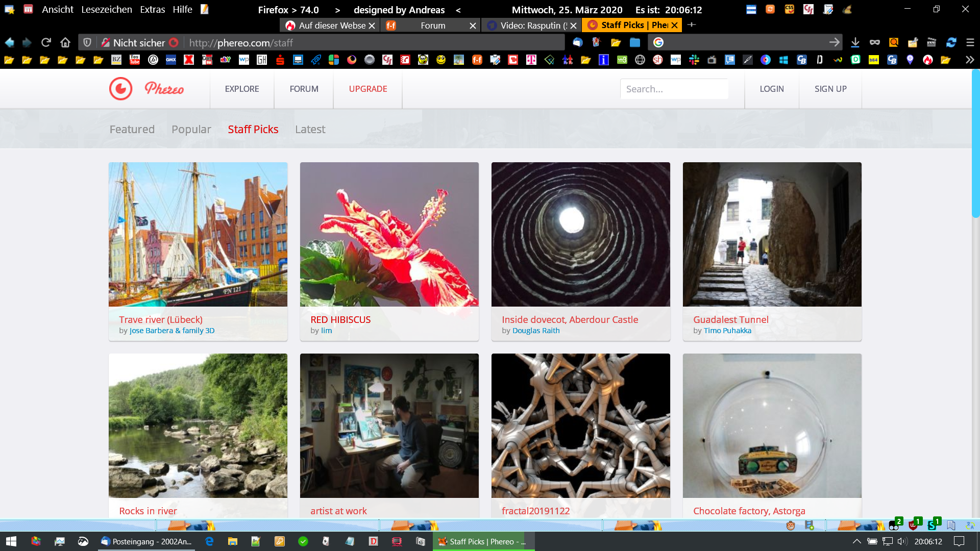Show hidden system tray icons
This screenshot has height=551, width=980.
[x=856, y=541]
